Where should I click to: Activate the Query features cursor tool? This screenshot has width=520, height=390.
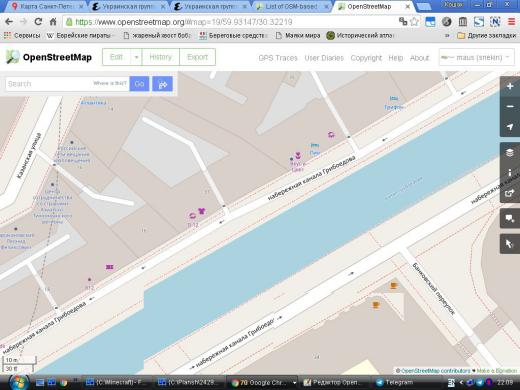[510, 244]
